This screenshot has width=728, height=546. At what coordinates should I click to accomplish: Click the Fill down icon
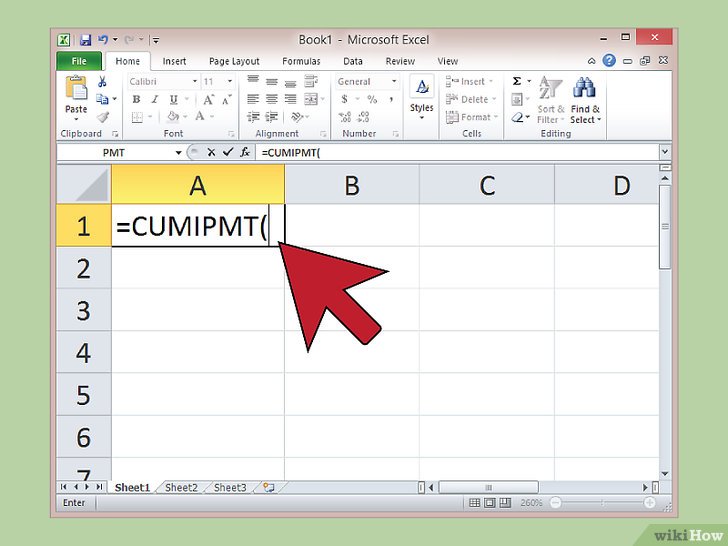517,99
